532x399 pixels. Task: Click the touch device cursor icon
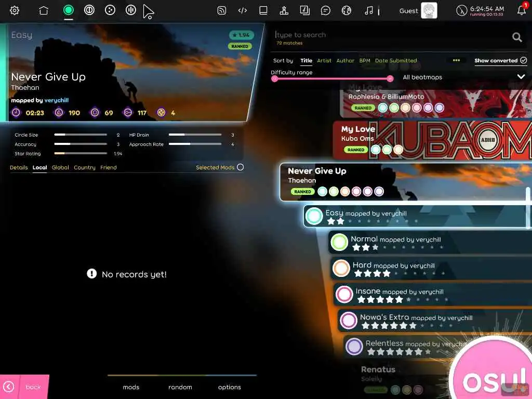tap(148, 11)
